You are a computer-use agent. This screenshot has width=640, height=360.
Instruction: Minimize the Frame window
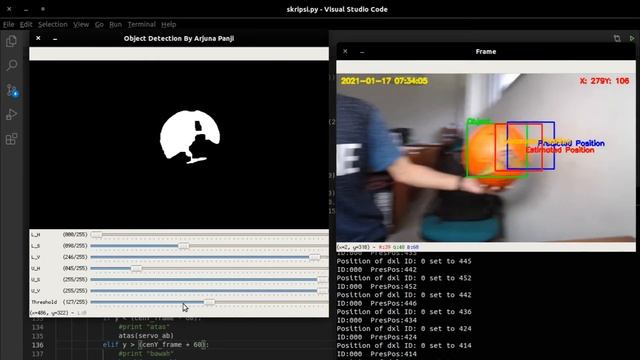[x=362, y=51]
